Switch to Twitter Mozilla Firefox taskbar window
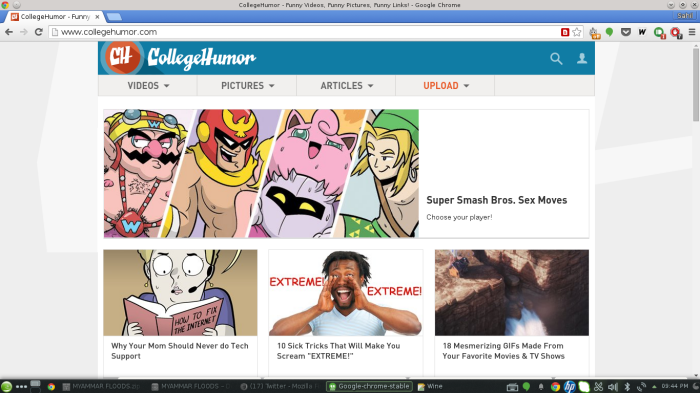 point(280,386)
